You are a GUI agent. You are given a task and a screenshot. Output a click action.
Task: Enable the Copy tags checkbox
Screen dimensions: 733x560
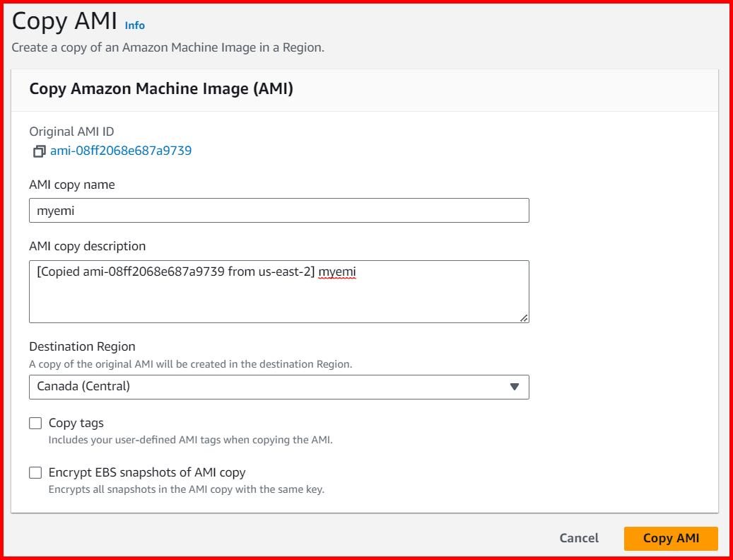[x=35, y=424]
